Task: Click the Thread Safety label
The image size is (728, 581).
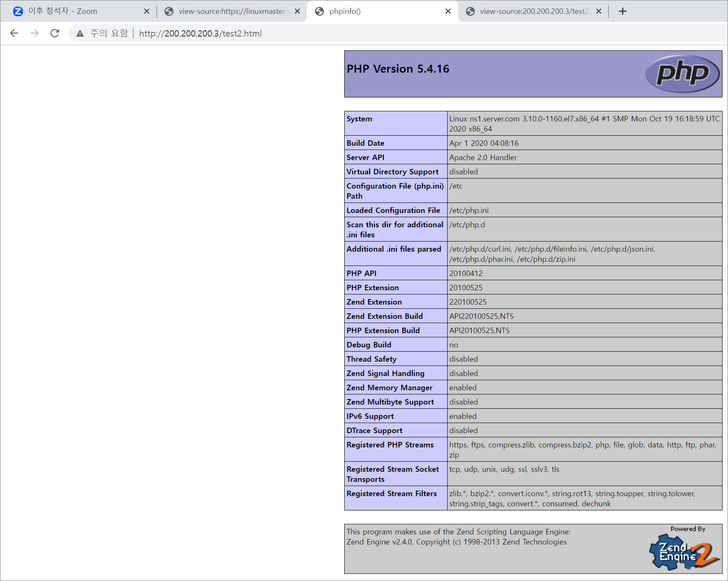Action: pos(372,359)
